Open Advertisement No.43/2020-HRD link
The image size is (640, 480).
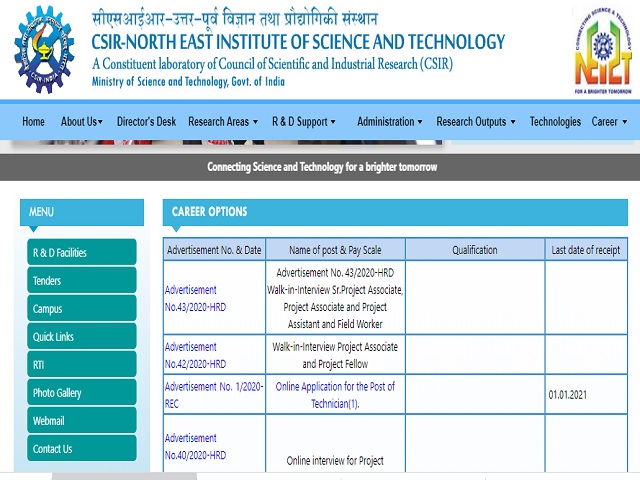pyautogui.click(x=196, y=298)
